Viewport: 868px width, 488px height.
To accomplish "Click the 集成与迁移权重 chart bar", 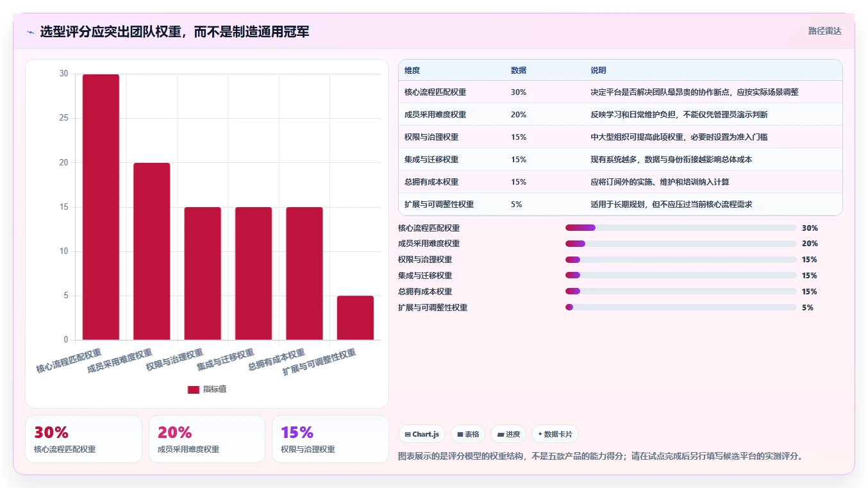I will [253, 273].
